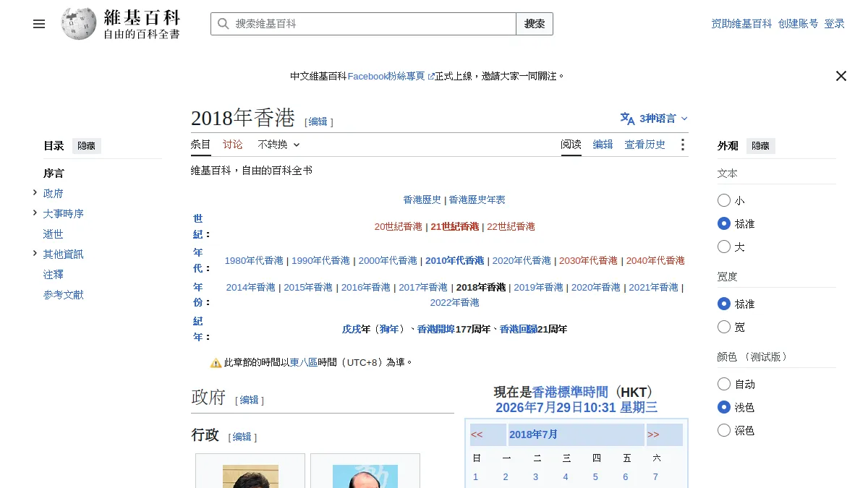
Task: Open 2040年代香港 link
Action: click(655, 260)
